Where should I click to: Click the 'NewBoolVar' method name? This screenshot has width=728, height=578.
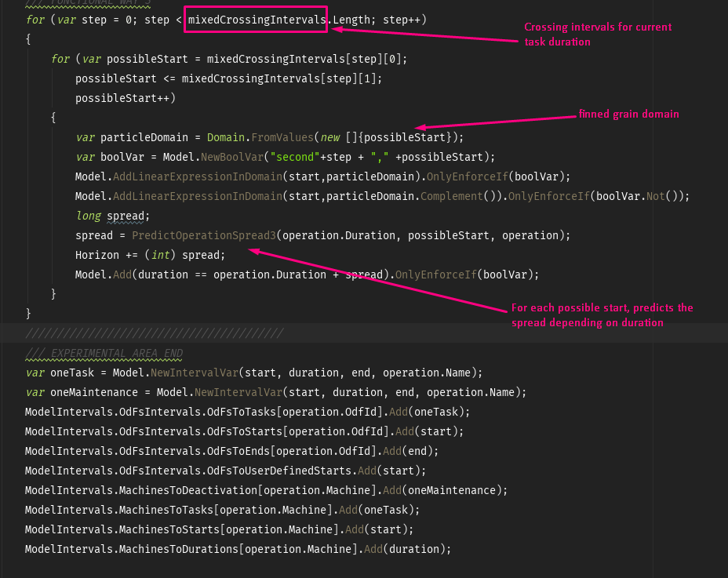click(x=232, y=158)
